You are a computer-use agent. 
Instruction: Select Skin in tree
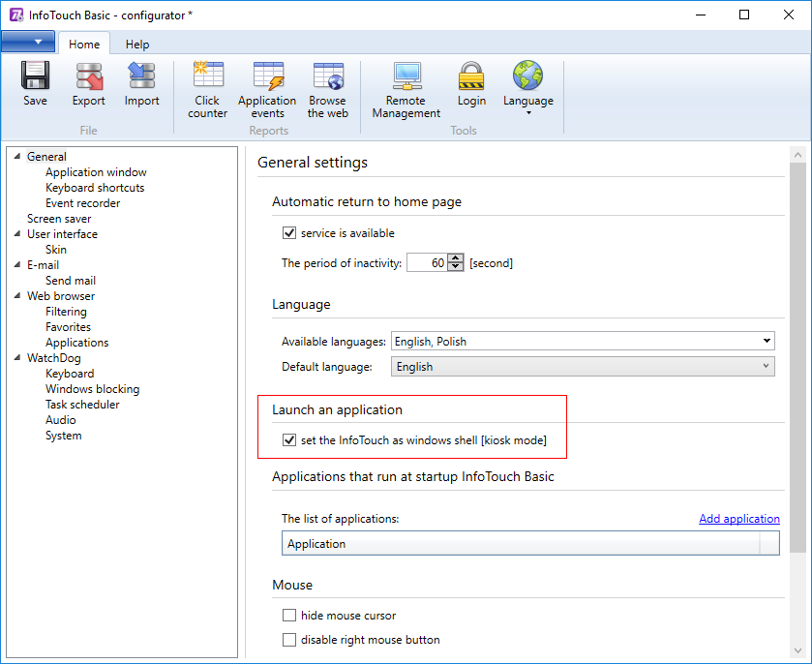[x=56, y=250]
